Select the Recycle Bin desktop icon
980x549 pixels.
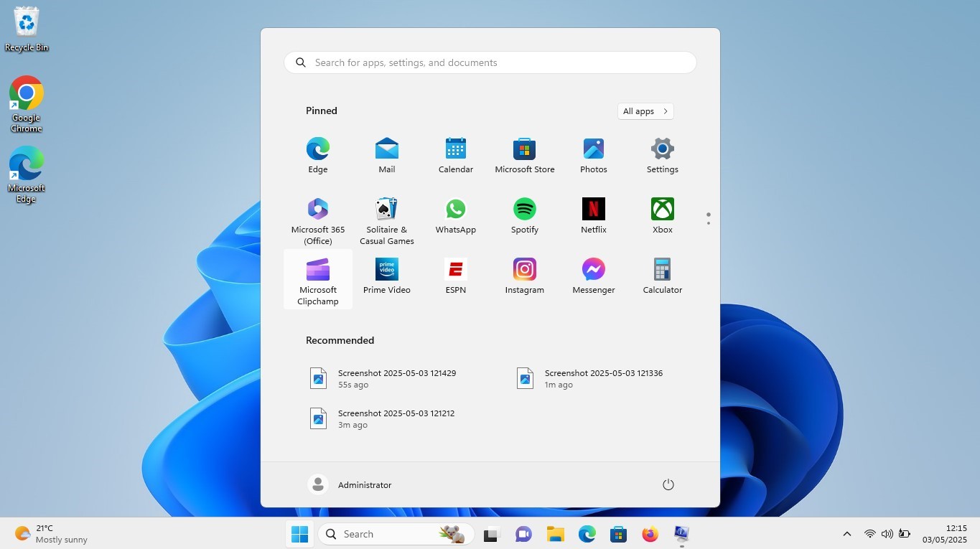27,29
